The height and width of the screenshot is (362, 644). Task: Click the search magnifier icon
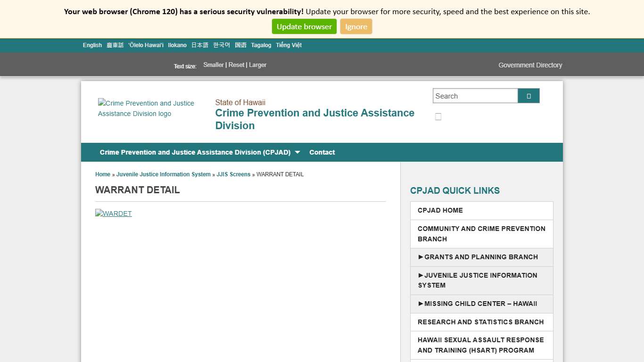click(x=528, y=96)
